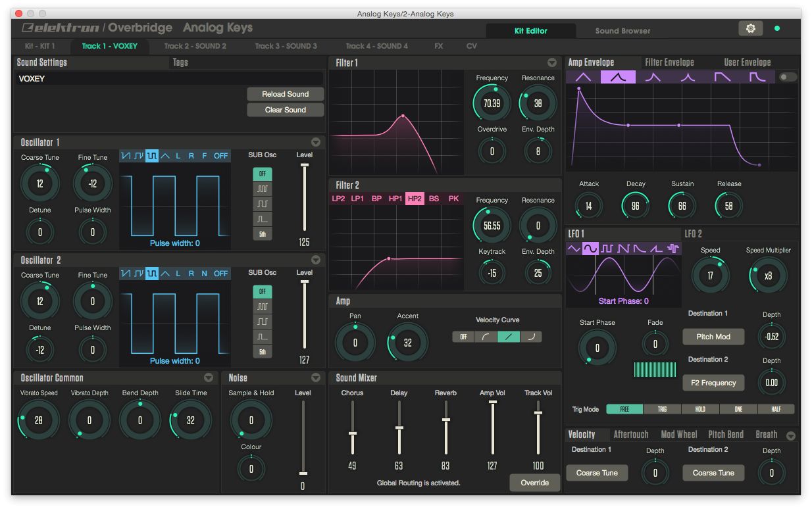This screenshot has height=509, width=812.
Task: Select ramp LFO 1 waveform
Action: (x=656, y=249)
